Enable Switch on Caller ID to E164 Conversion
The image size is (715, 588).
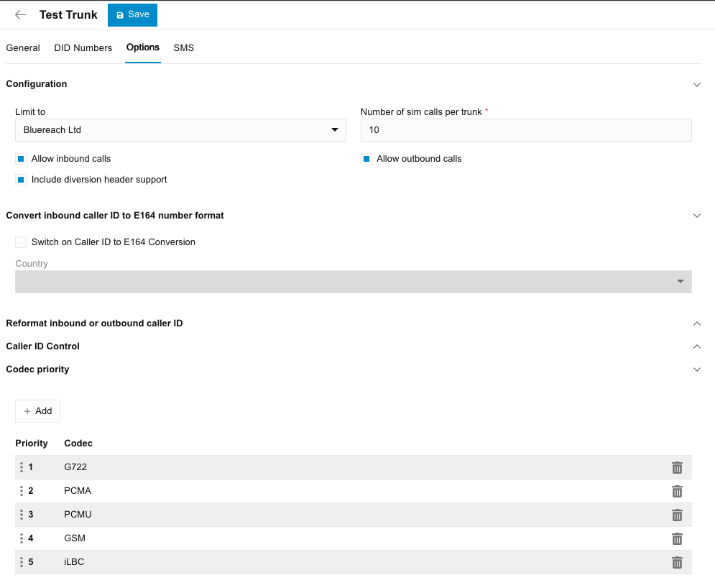(x=21, y=242)
